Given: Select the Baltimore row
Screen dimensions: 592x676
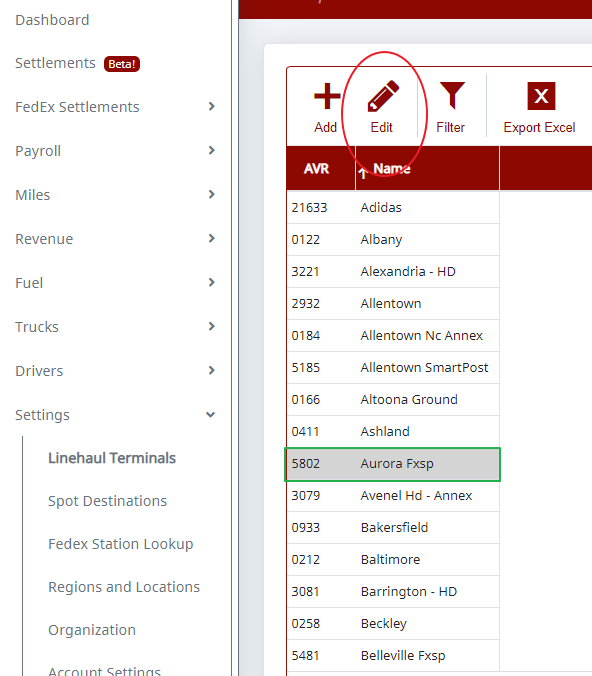Looking at the screenshot, I should 393,560.
